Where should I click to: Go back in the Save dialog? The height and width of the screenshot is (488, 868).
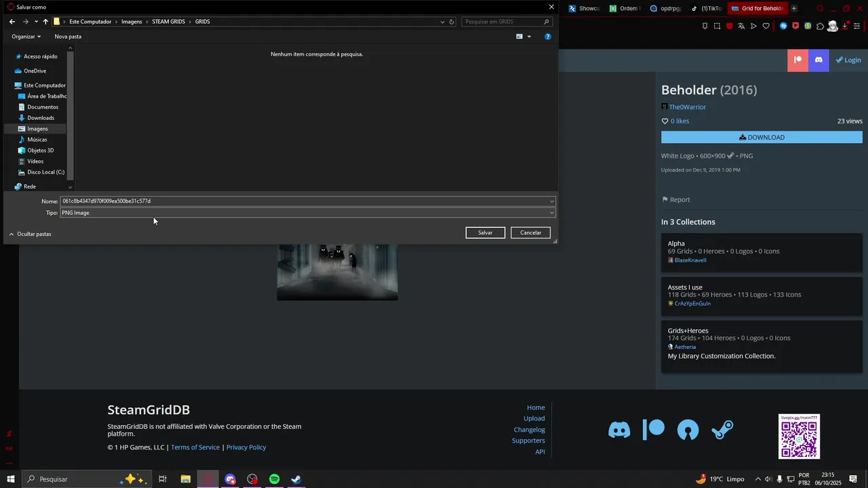point(12,22)
